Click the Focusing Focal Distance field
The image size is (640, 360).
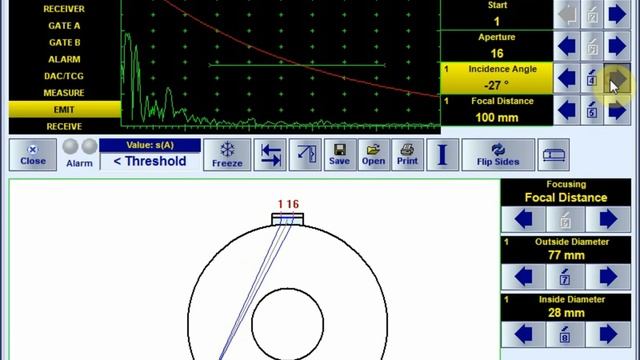point(566,192)
